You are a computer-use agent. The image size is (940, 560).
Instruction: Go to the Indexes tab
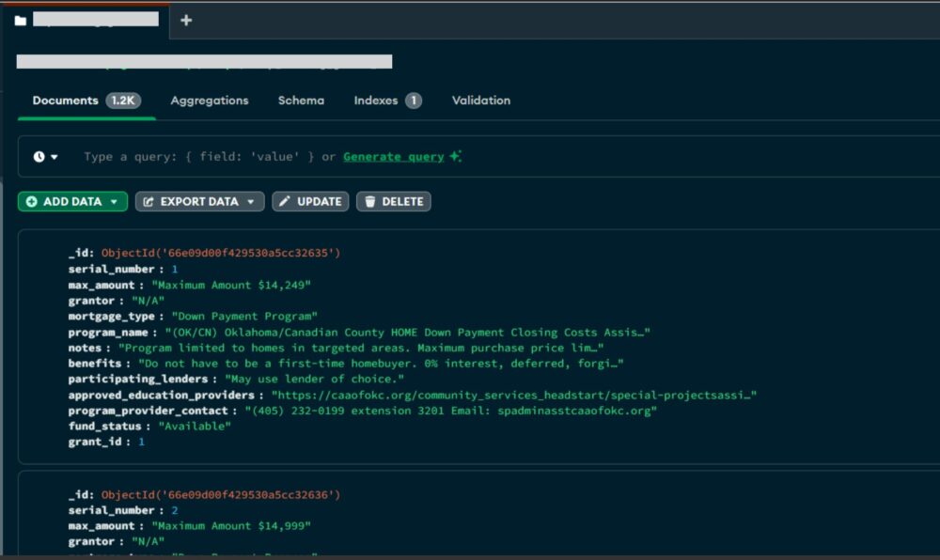pyautogui.click(x=376, y=101)
